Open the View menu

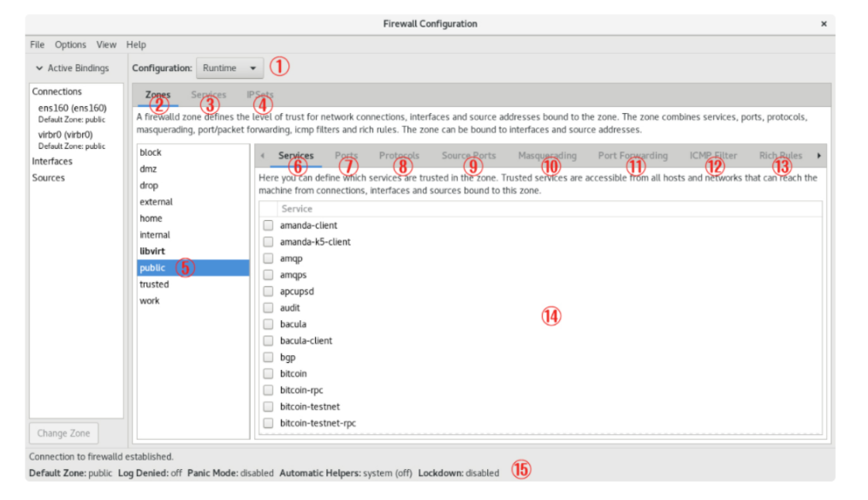pos(106,45)
